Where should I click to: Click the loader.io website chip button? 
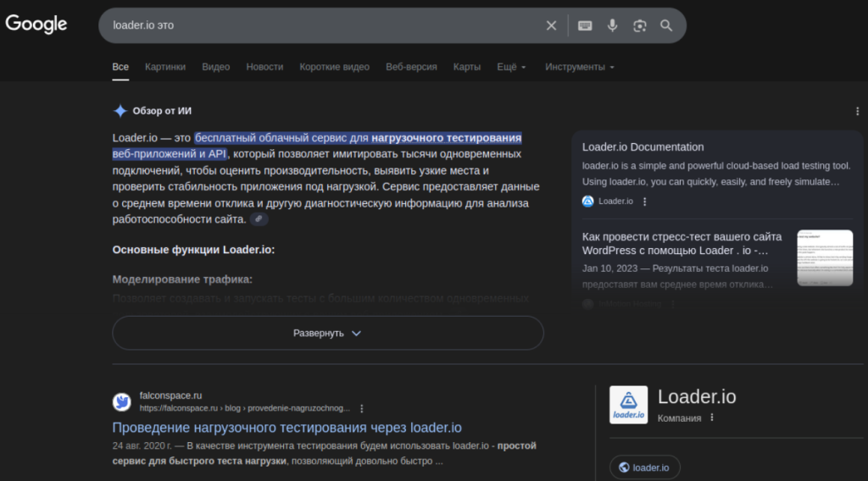[644, 467]
